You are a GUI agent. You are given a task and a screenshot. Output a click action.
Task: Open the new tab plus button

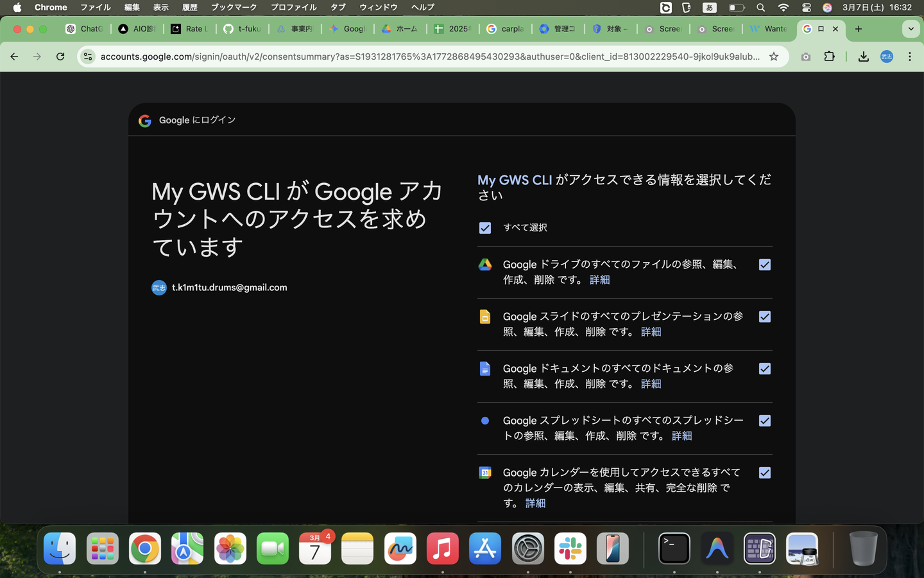pos(858,29)
